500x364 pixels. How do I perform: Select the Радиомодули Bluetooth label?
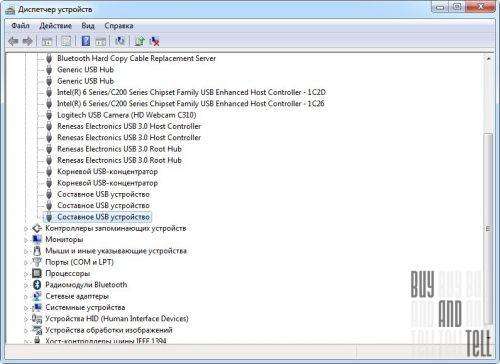(86, 285)
